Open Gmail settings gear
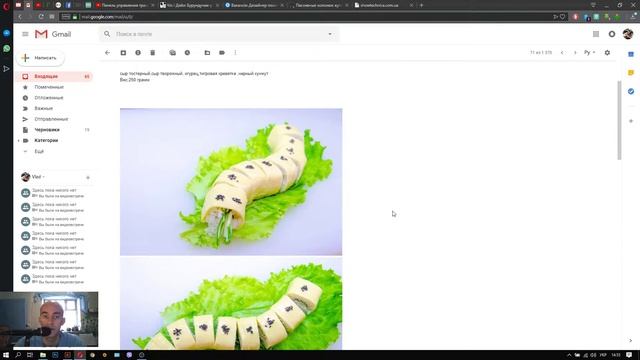Viewport: 640px width, 360px height. point(607,52)
